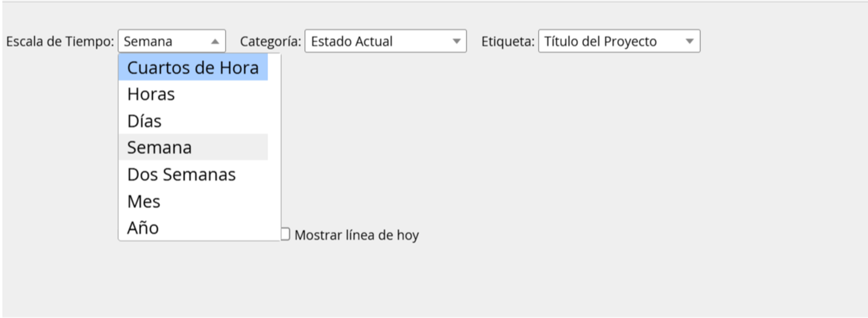Click the 'Categoría:' field label
868x318 pixels.
point(270,41)
